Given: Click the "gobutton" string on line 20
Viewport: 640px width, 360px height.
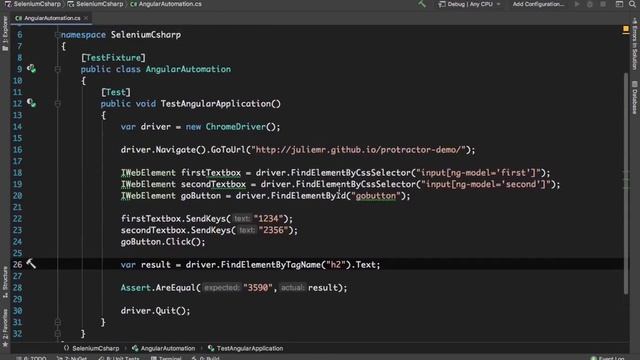Looking at the screenshot, I should pyautogui.click(x=376, y=196).
